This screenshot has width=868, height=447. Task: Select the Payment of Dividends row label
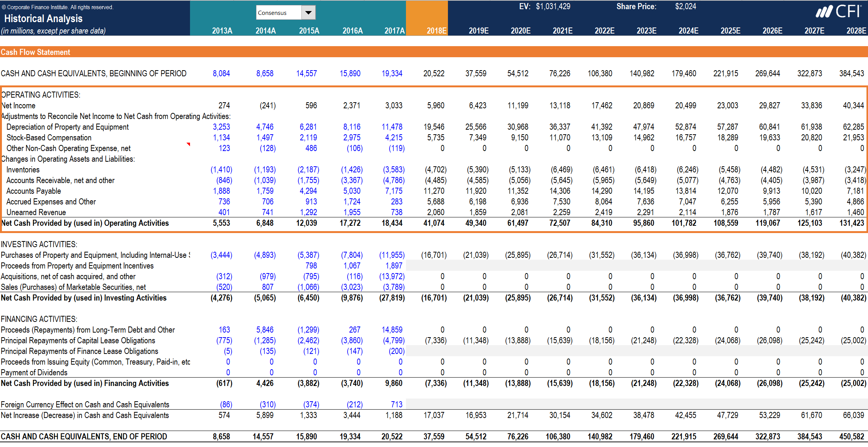[x=34, y=372]
